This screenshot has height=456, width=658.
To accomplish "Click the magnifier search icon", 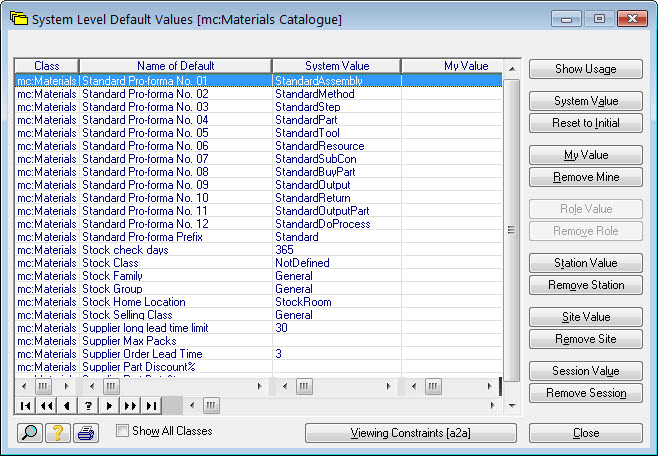I will (28, 433).
